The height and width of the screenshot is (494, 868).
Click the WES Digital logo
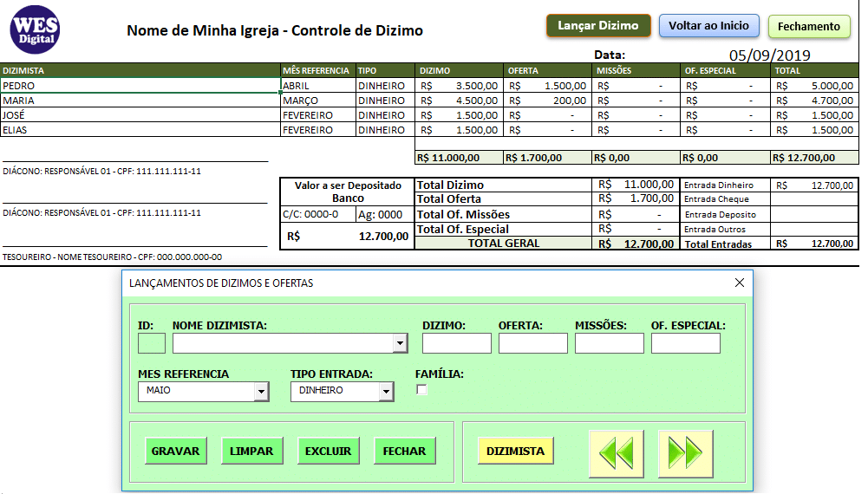pyautogui.click(x=35, y=29)
